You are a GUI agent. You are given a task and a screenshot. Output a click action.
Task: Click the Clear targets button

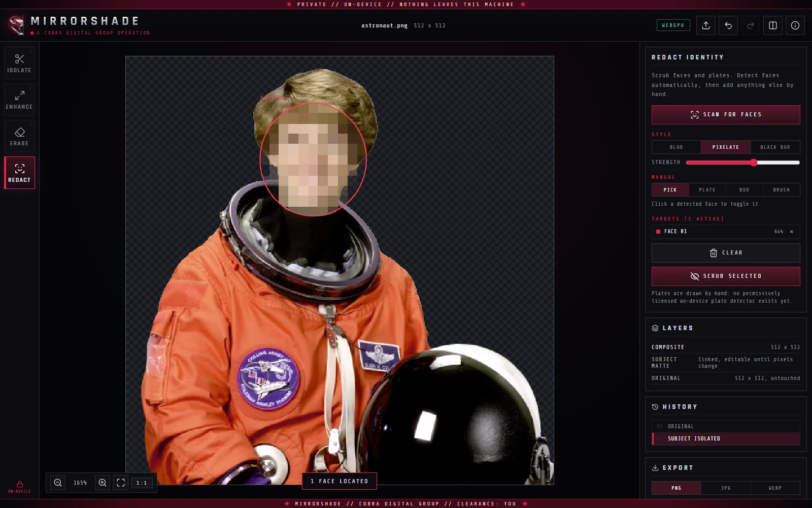tap(726, 253)
